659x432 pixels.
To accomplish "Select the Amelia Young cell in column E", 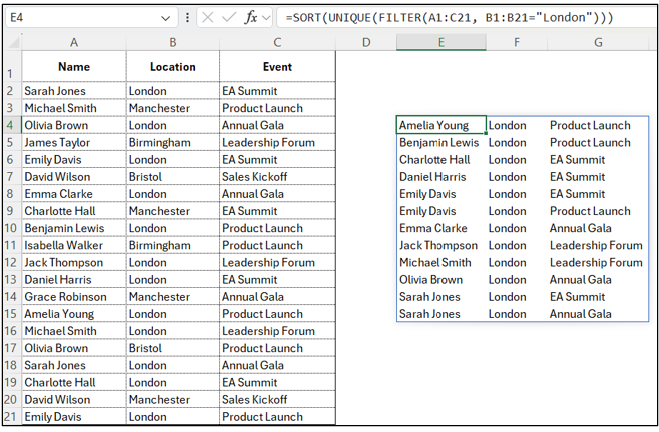I will pos(440,125).
